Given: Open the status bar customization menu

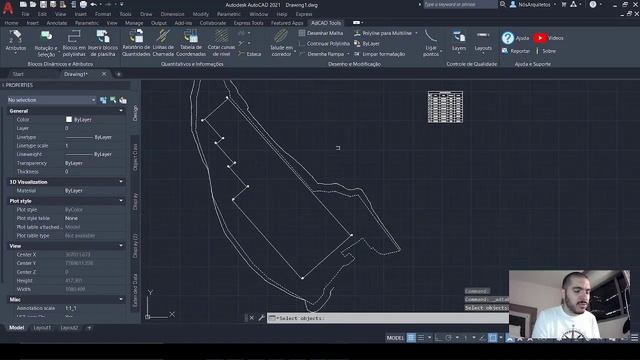Looking at the screenshot, I should 634,338.
